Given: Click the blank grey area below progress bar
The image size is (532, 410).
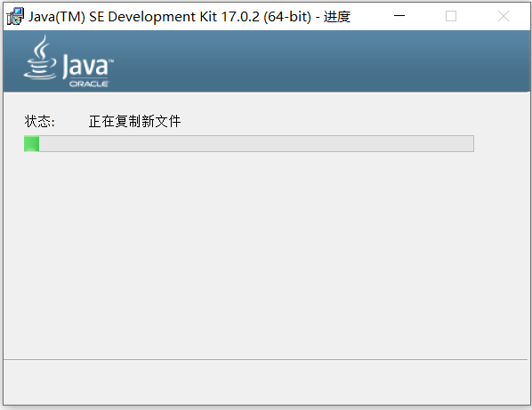Looking at the screenshot, I should pyautogui.click(x=266, y=254).
